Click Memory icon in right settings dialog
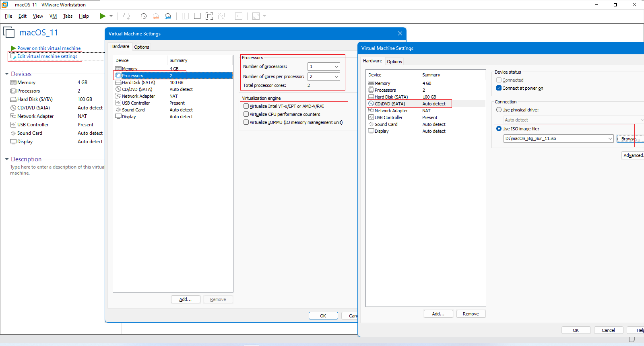Screen dimensions: 644x346 [x=371, y=83]
